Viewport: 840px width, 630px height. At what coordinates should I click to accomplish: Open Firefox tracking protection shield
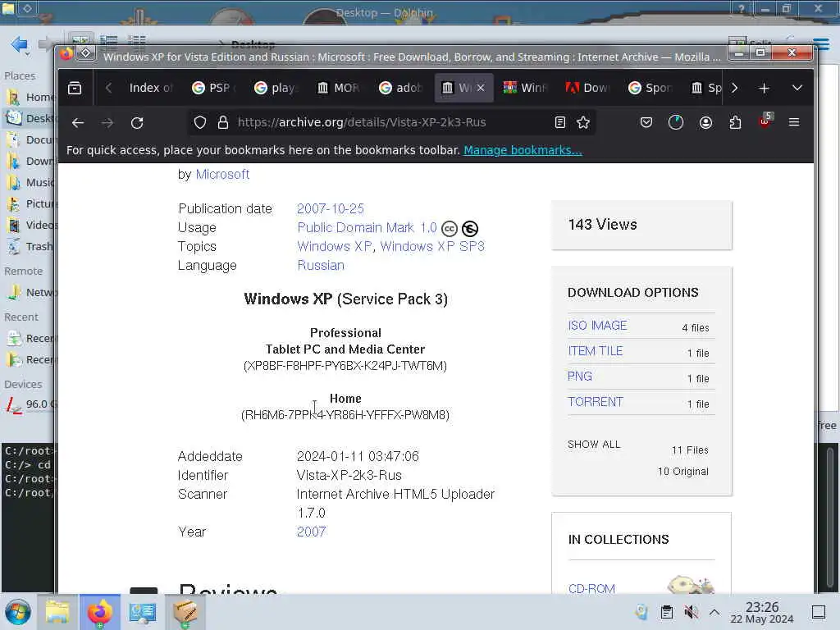click(x=200, y=123)
